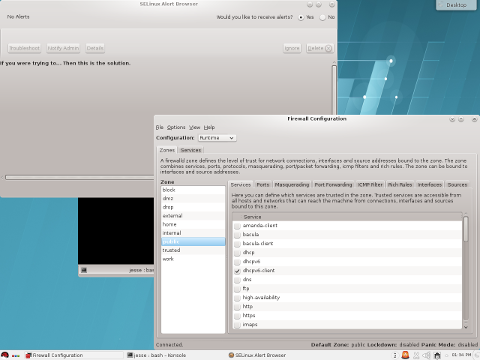Switch to the top-level Services tab beside Zones
This screenshot has height=360, width=480.
[x=191, y=150]
